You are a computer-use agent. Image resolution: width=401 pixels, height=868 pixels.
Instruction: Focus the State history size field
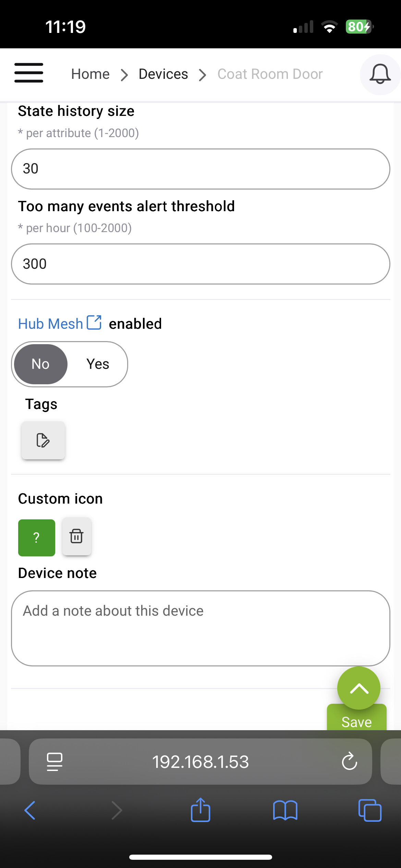pos(200,169)
